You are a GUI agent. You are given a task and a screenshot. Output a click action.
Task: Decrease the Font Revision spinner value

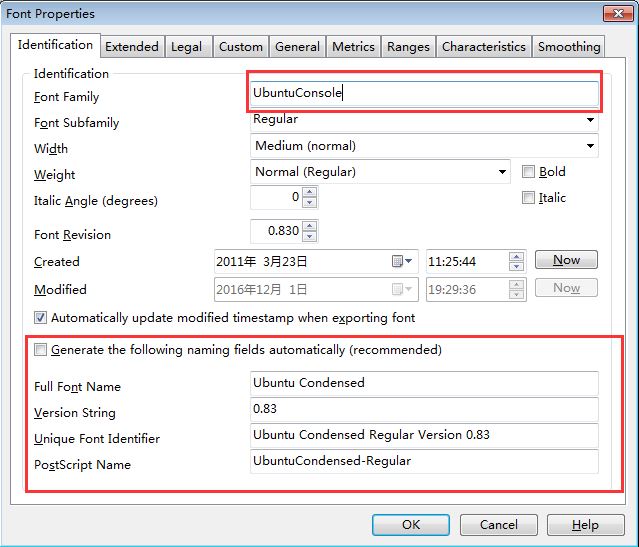[x=309, y=237]
